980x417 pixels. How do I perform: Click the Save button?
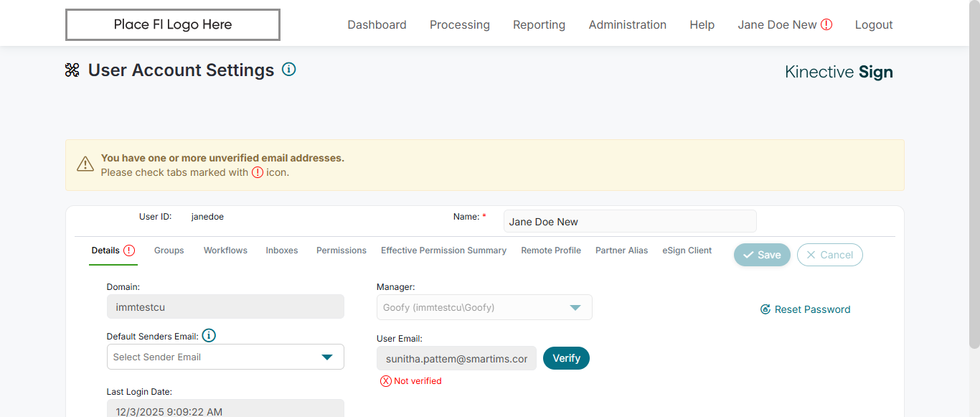tap(762, 255)
